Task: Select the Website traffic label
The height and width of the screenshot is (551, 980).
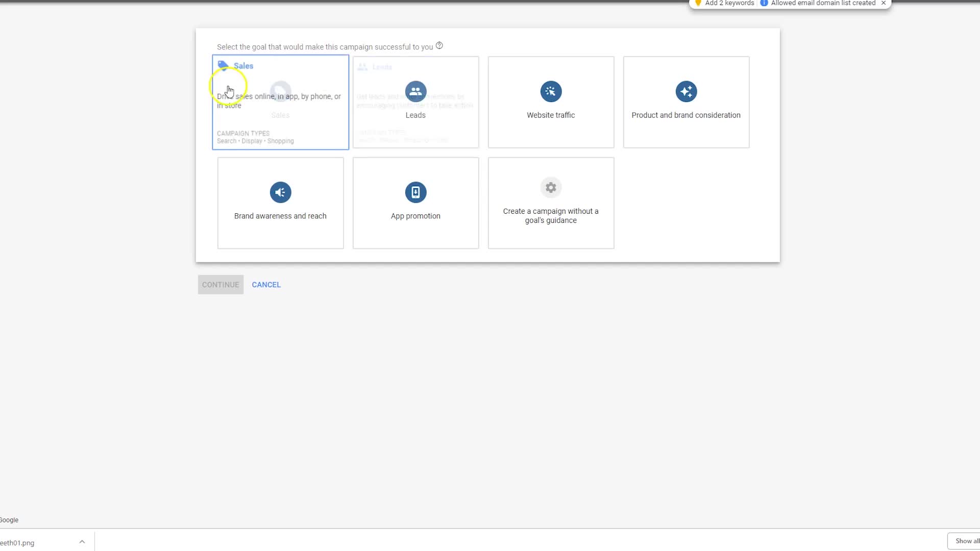Action: point(551,115)
